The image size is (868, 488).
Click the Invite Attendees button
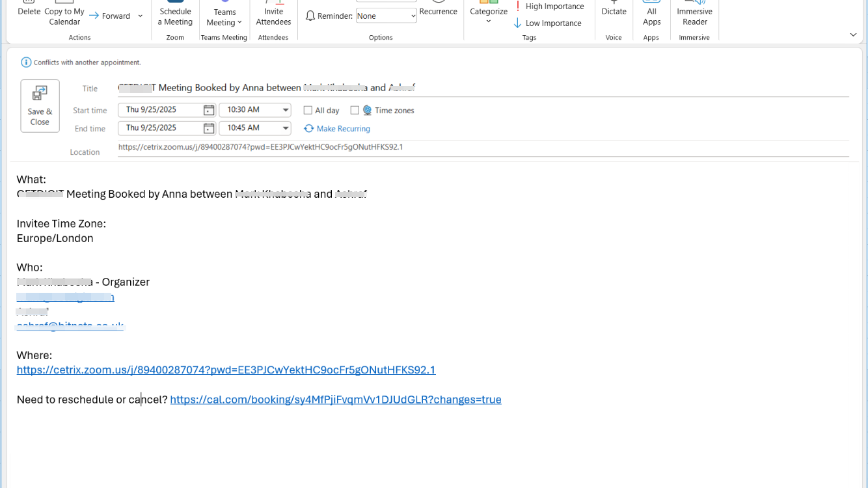(273, 16)
